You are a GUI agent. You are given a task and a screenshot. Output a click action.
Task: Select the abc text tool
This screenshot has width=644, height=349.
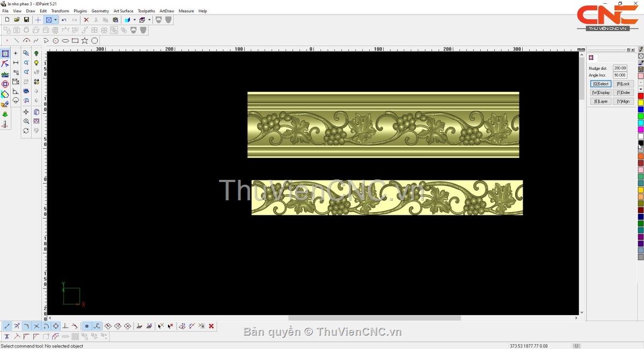pos(5,74)
